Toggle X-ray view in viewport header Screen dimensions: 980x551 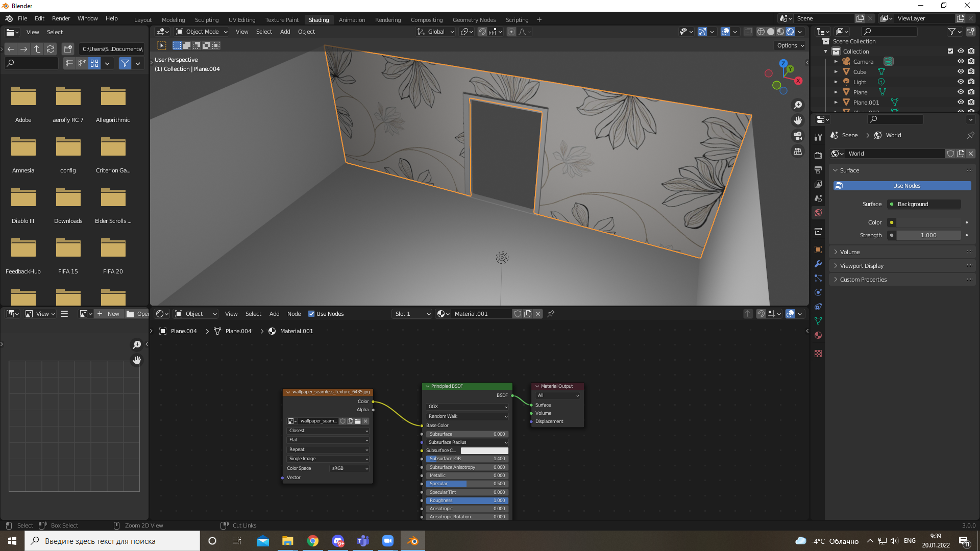click(x=748, y=32)
